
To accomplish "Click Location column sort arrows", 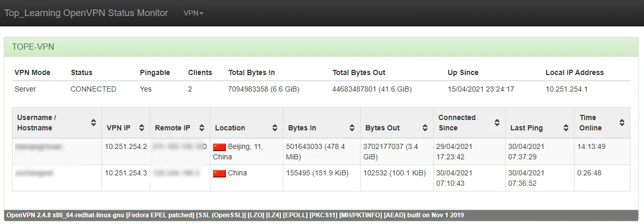I will pyautogui.click(x=275, y=128).
